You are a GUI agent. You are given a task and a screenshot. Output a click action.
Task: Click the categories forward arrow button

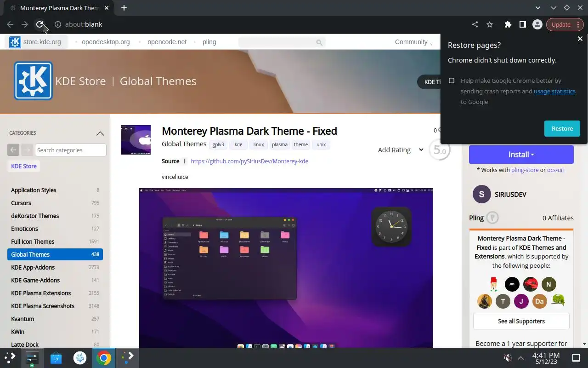tap(27, 150)
